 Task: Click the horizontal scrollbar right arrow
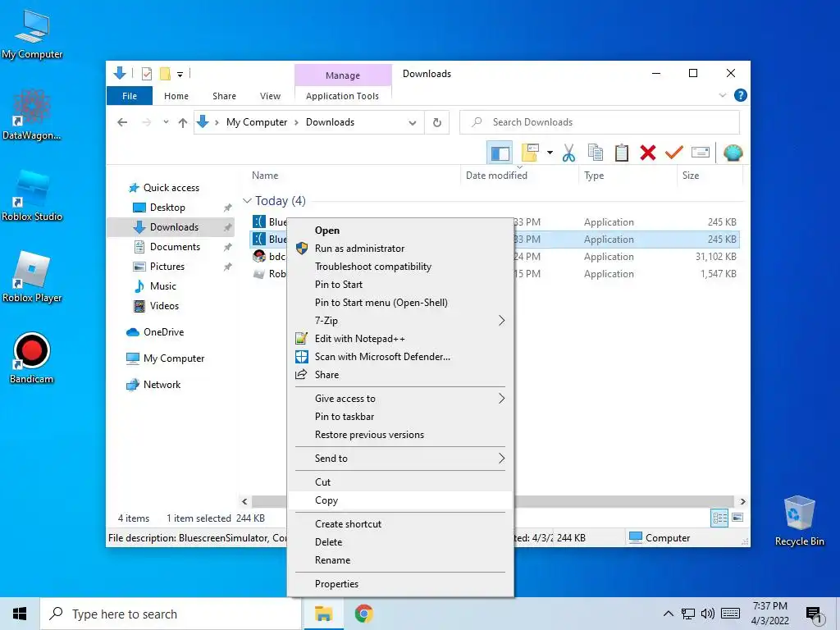[x=742, y=501]
